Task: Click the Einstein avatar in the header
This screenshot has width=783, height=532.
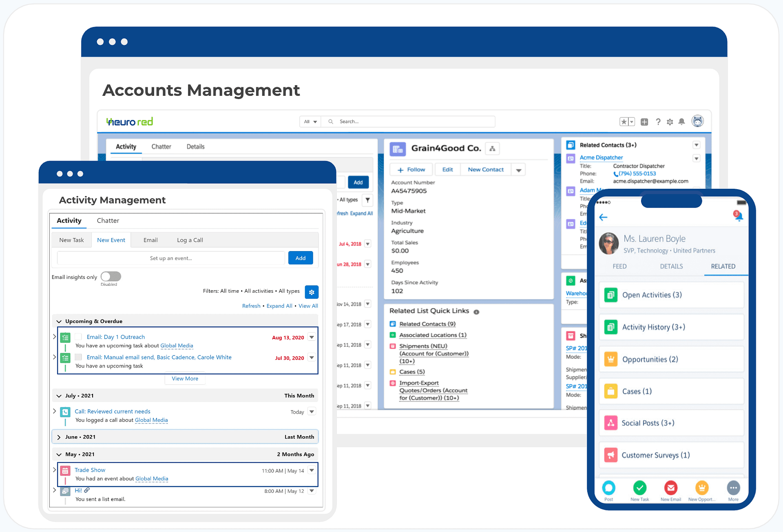Action: coord(697,121)
